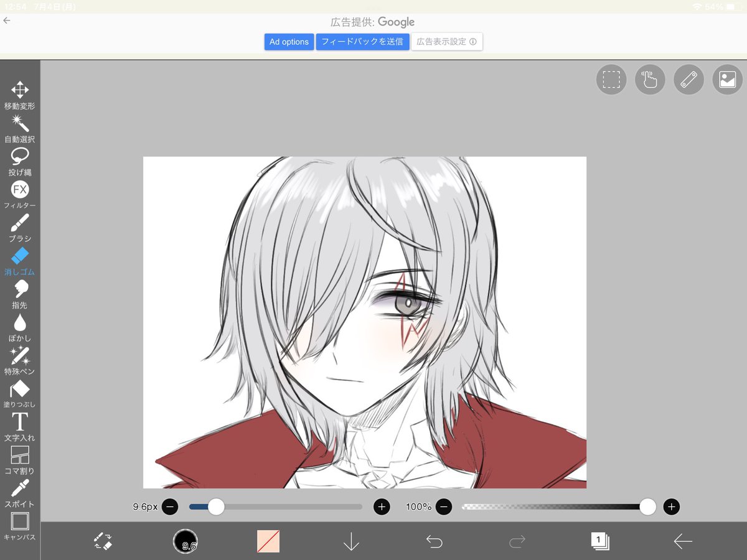Select the Smudge finger tool (指先)
This screenshot has height=560, width=747.
[20, 294]
